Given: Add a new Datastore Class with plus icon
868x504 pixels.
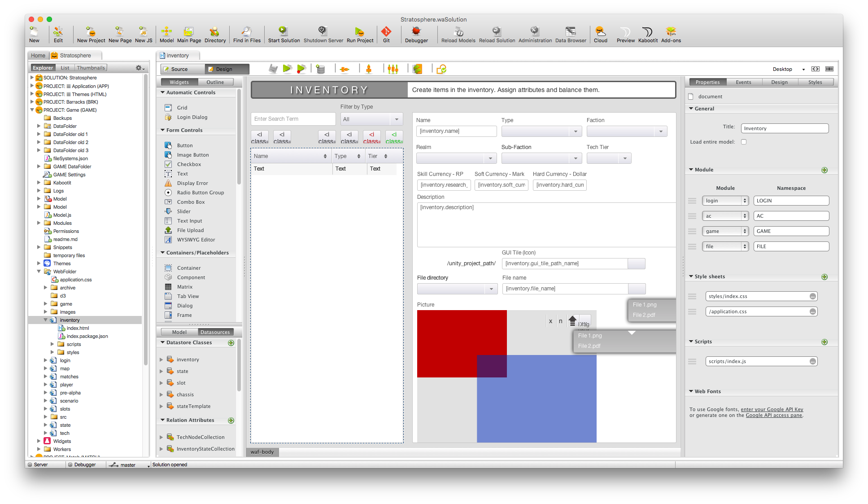Looking at the screenshot, I should tap(231, 343).
